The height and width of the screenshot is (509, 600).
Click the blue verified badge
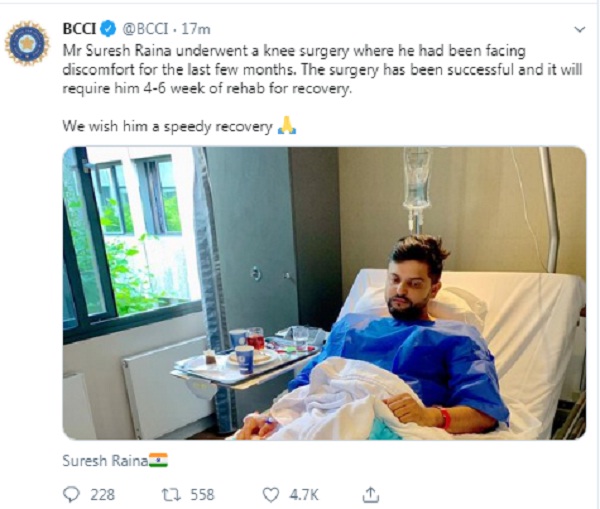(x=109, y=26)
